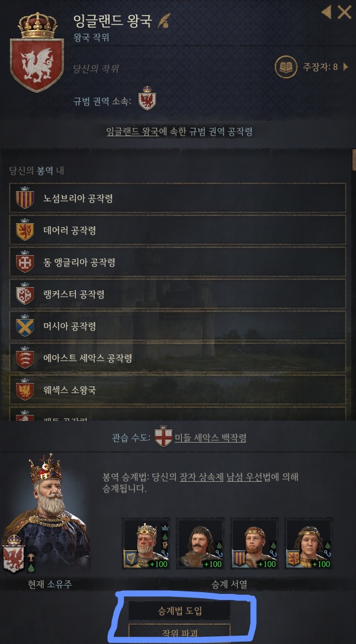The width and height of the screenshot is (356, 644).
Task: Open the 미들 세악스 백작령 link
Action: coord(210,437)
